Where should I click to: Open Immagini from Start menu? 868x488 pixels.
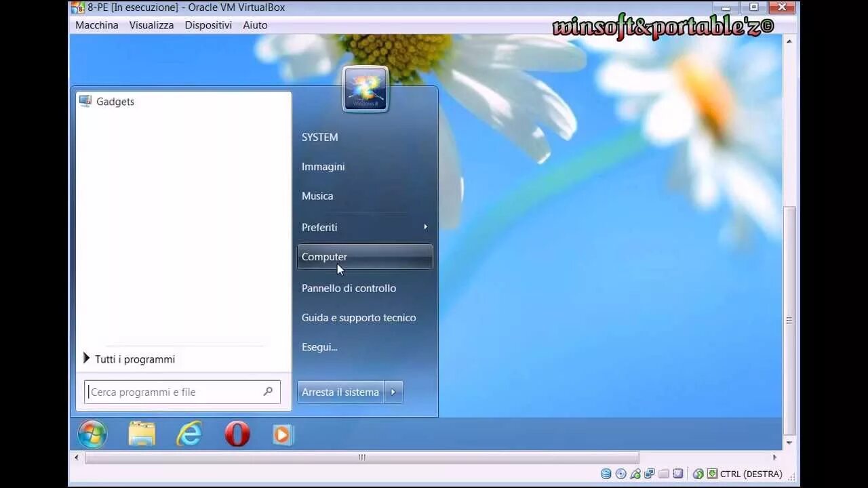pos(323,167)
